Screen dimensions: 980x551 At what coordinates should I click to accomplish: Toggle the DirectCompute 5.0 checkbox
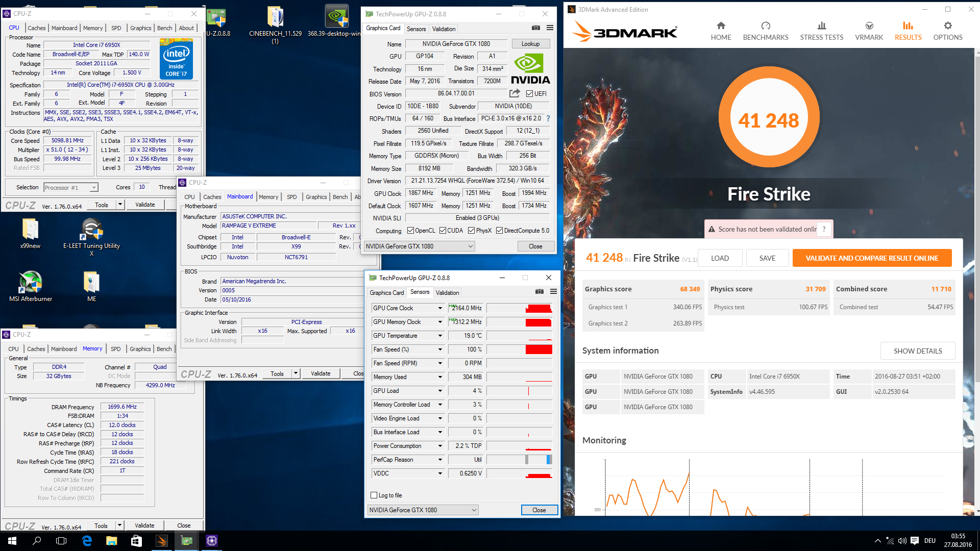[499, 231]
